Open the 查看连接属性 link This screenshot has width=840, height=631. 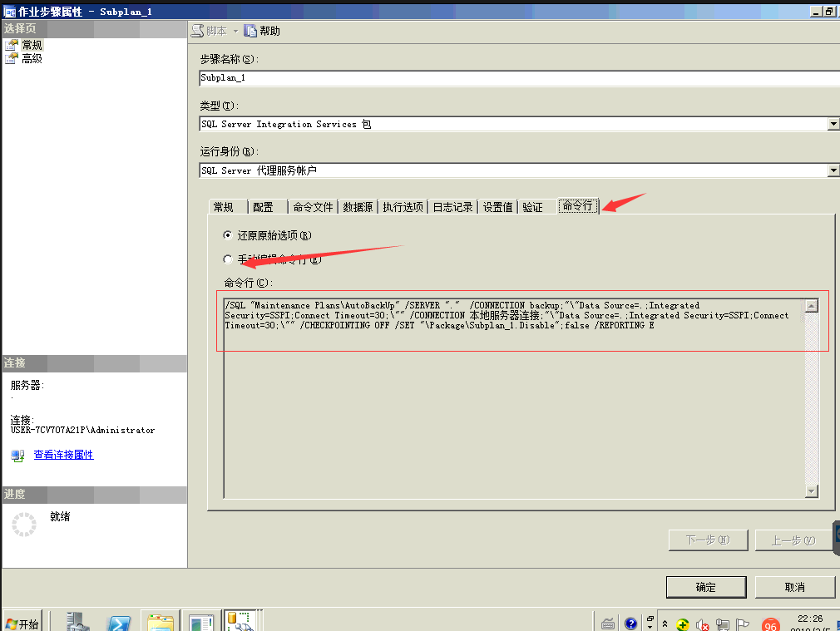64,455
